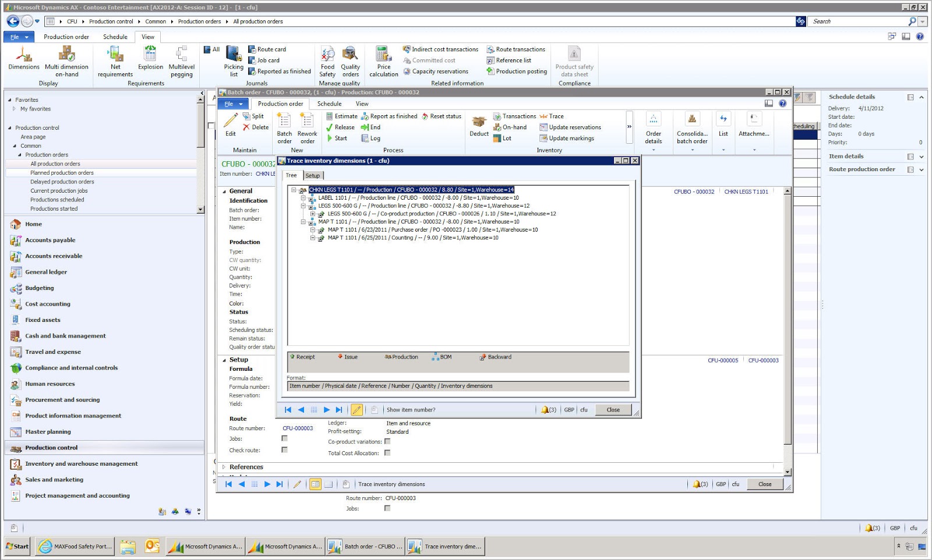Switch to Setup tab in trace dialog
932x560 pixels.
(x=313, y=175)
